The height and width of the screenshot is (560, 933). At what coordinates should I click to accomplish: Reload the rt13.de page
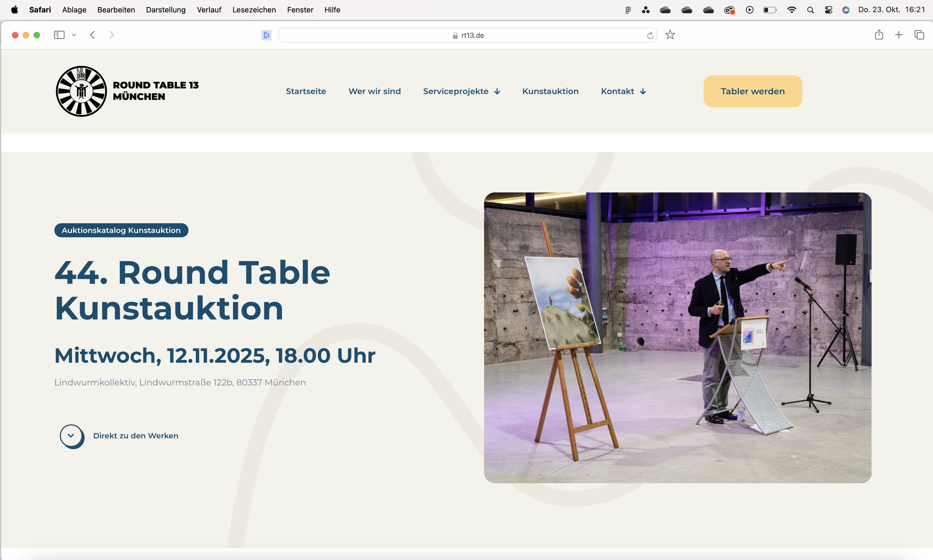pyautogui.click(x=650, y=35)
